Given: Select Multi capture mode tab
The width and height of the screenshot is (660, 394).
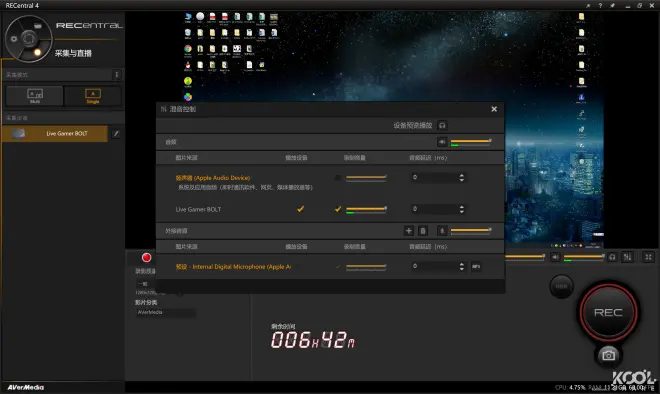Looking at the screenshot, I should coord(35,96).
